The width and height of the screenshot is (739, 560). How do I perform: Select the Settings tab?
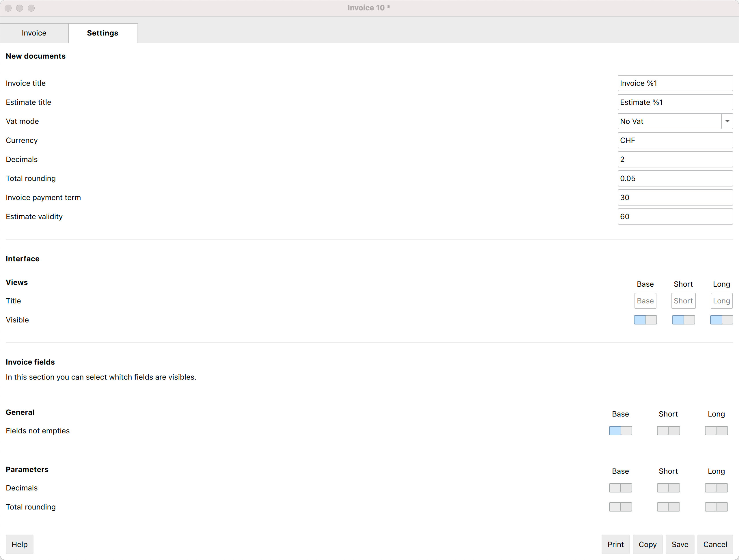click(102, 33)
